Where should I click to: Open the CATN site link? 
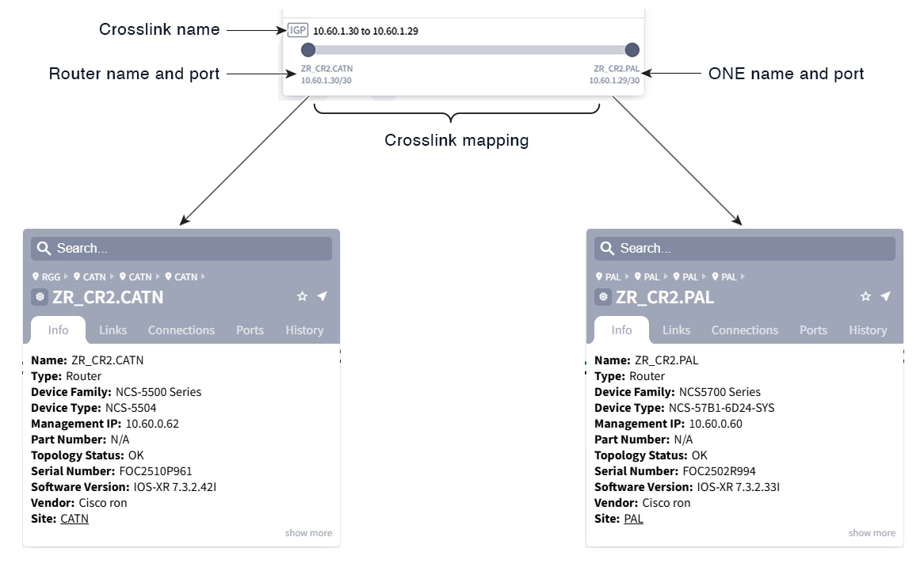[74, 518]
